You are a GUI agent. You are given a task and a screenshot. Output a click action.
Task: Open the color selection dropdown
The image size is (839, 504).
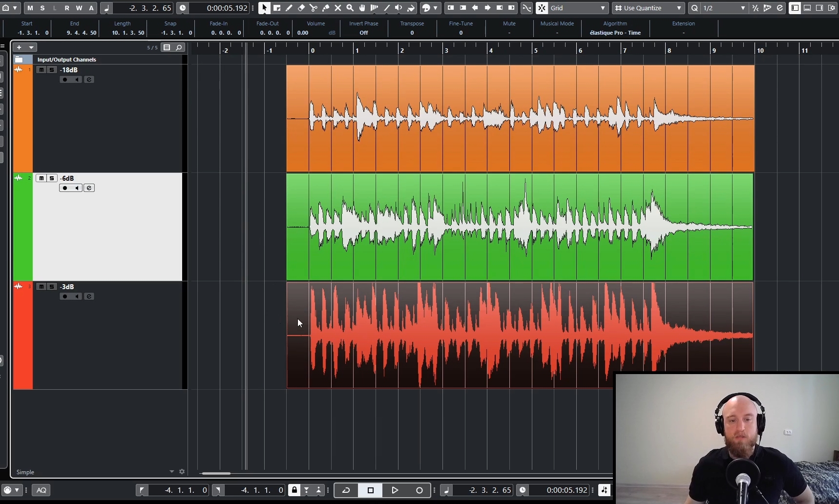pyautogui.click(x=435, y=8)
